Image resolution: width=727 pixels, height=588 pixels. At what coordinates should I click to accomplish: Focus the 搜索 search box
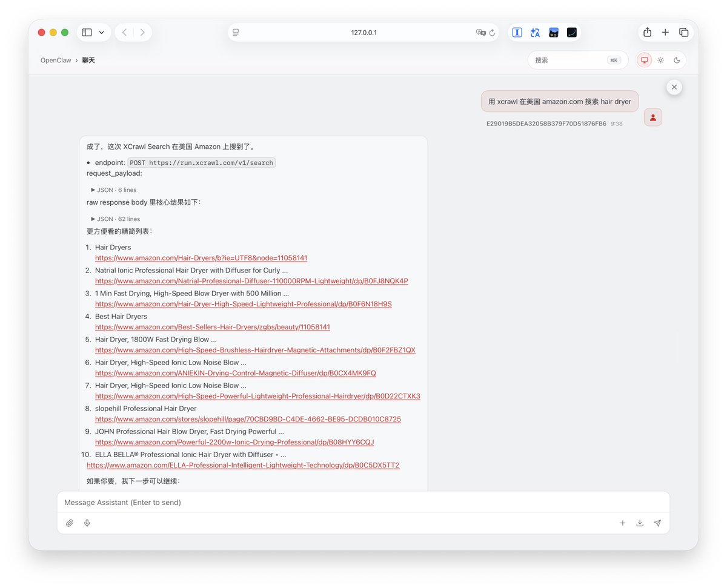click(578, 61)
